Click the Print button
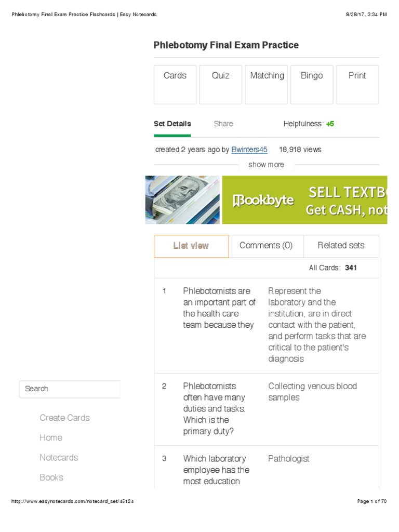The image size is (399, 532). point(357,84)
